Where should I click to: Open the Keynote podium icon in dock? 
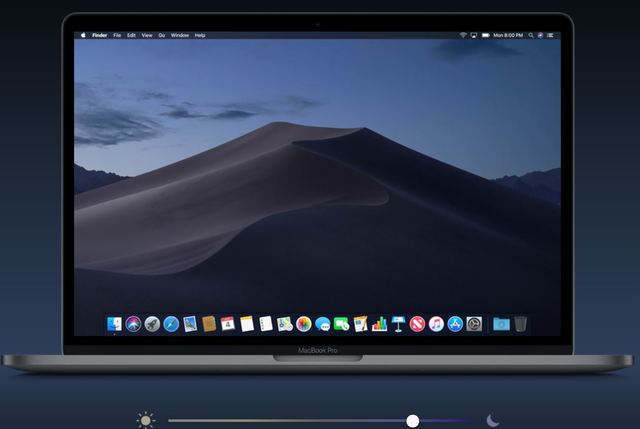click(x=398, y=324)
